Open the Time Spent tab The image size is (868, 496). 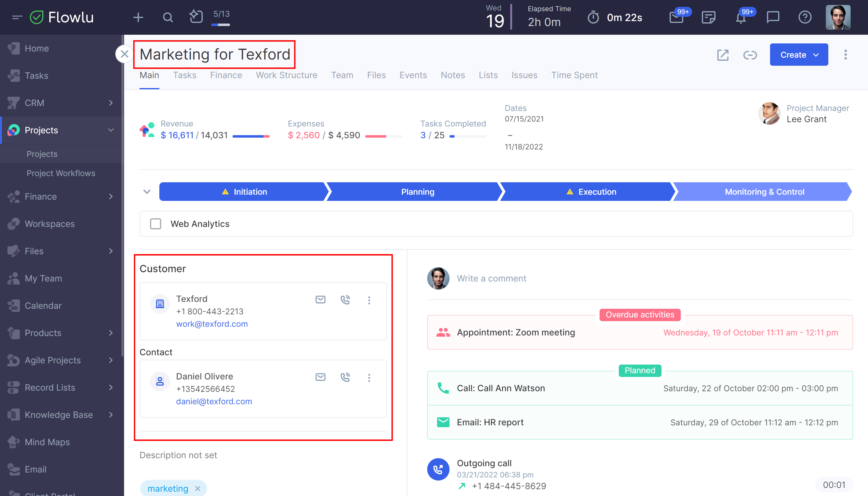coord(574,75)
